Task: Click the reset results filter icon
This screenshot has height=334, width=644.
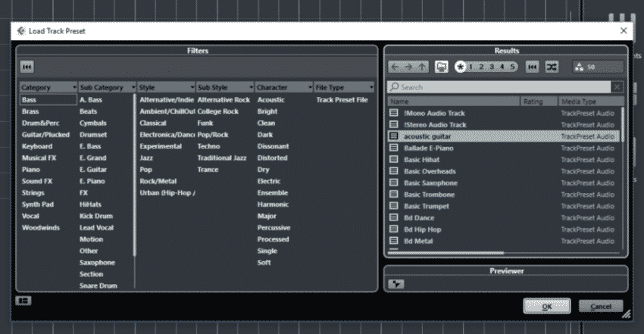Action: click(x=532, y=67)
